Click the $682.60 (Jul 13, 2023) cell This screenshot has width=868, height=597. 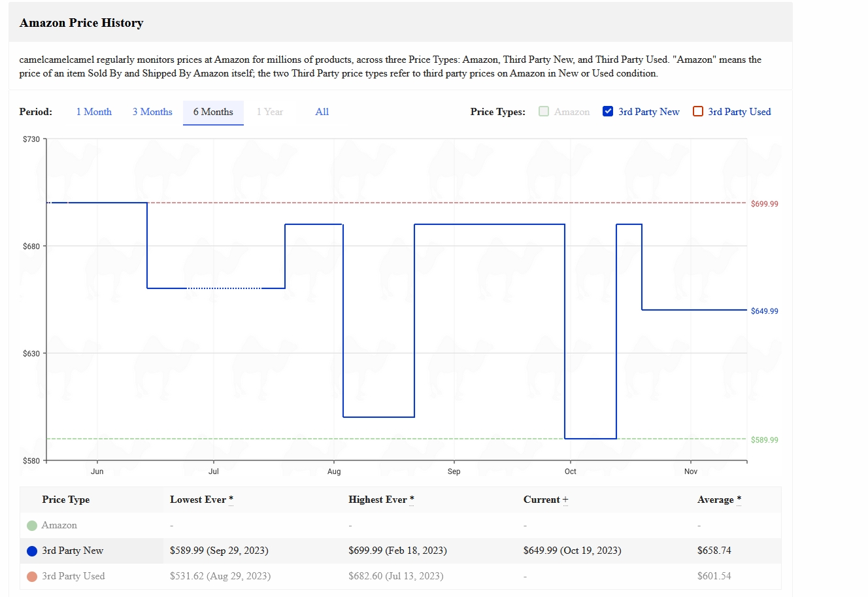(x=395, y=576)
